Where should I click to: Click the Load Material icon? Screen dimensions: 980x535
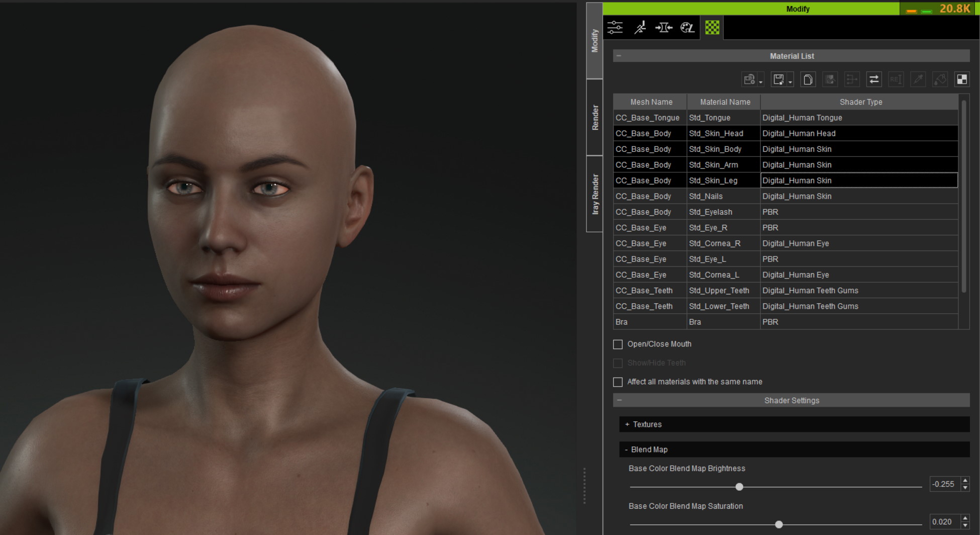click(x=749, y=79)
